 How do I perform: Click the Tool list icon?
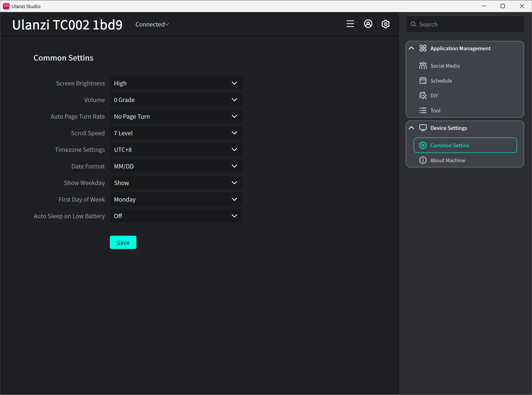point(423,110)
